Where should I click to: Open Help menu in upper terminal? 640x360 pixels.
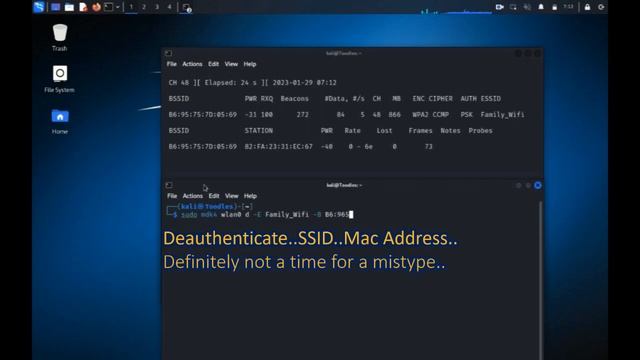point(250,64)
